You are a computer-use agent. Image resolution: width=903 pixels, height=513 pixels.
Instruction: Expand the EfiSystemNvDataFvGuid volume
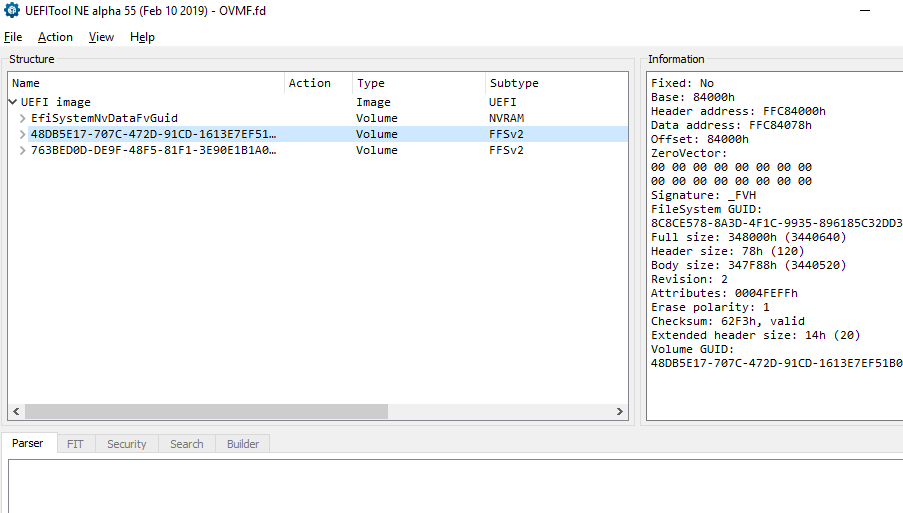coord(22,118)
